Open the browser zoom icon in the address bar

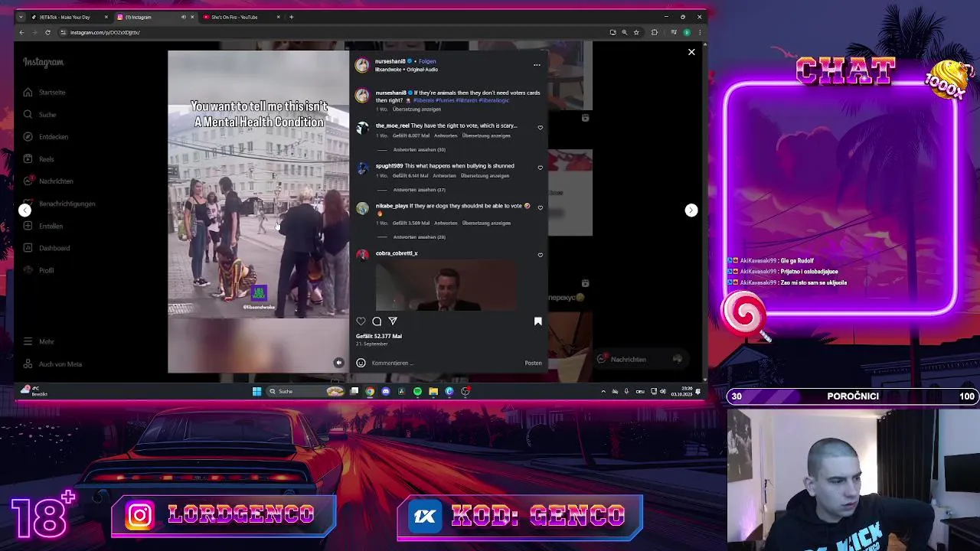(624, 32)
